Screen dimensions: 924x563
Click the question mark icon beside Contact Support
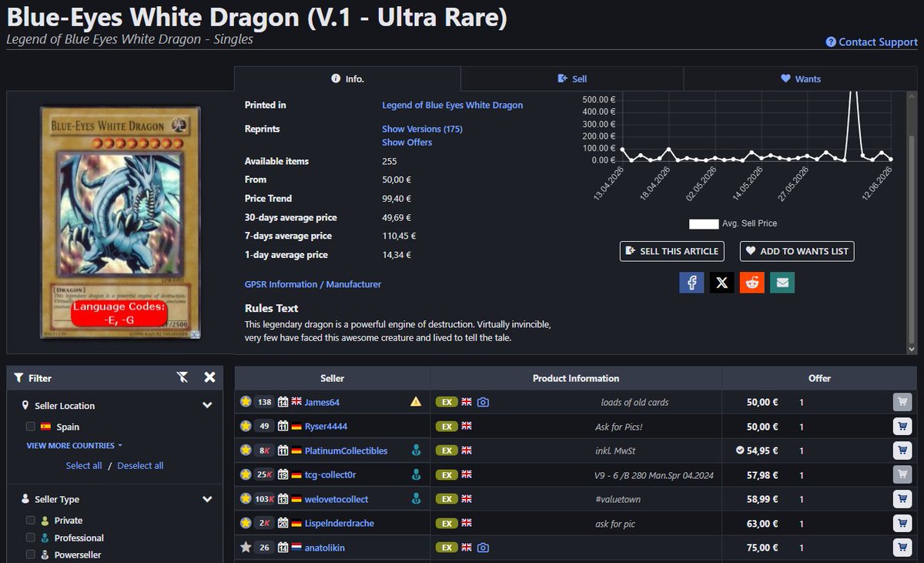(x=831, y=42)
